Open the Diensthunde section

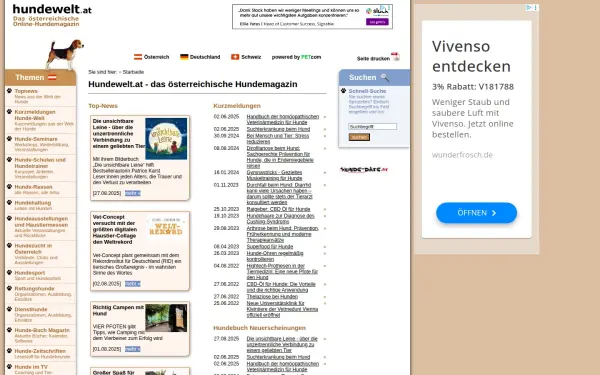31,309
